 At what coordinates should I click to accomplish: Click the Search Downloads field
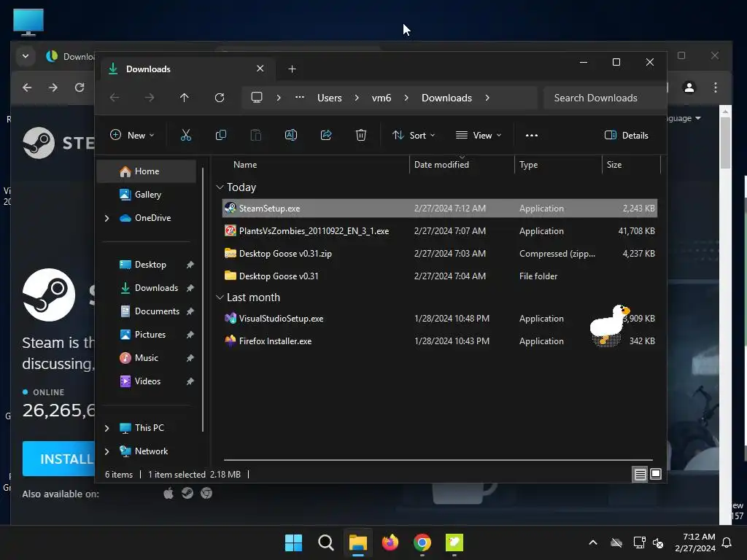(x=605, y=98)
